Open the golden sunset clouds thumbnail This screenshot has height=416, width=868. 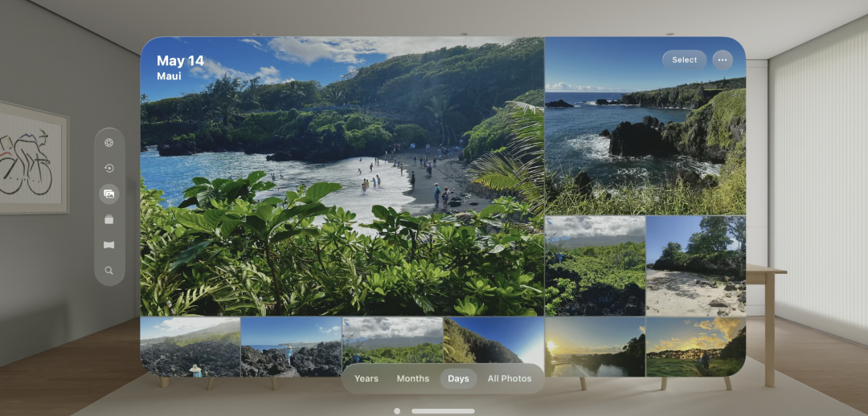(696, 347)
